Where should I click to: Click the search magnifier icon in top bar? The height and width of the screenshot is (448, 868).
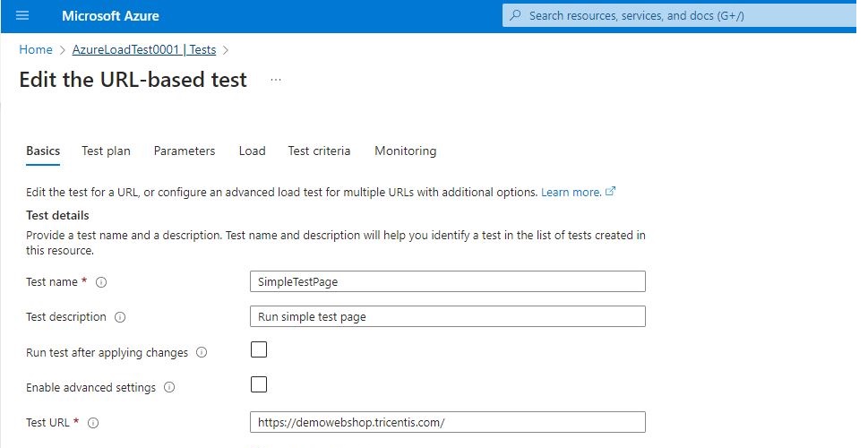tap(515, 16)
